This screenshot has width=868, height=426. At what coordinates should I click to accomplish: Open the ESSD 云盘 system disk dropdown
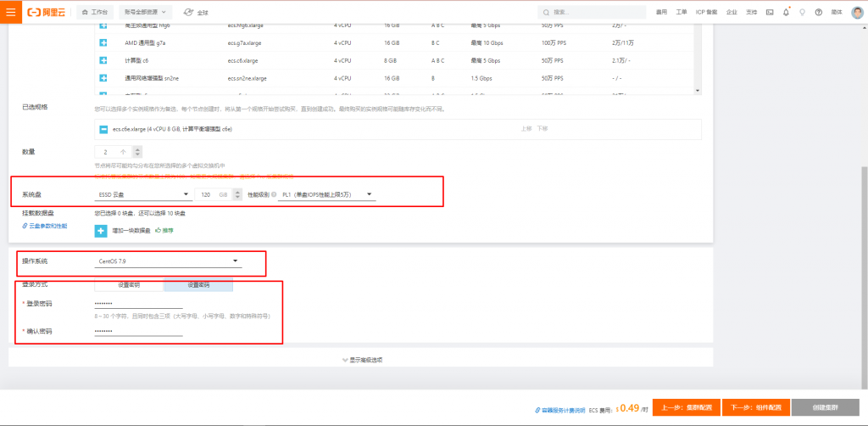(142, 194)
